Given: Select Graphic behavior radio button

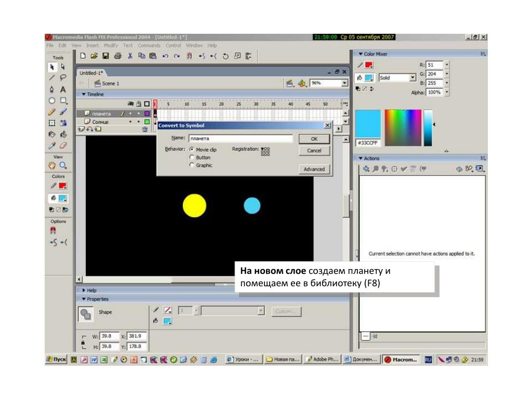Looking at the screenshot, I should pos(192,165).
